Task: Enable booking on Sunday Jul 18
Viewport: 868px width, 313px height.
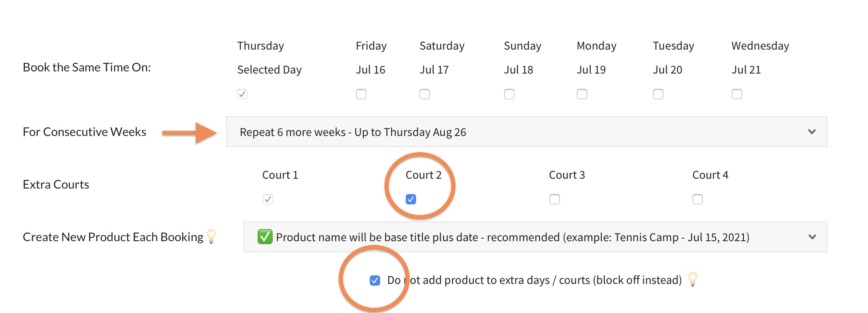Action: (x=509, y=94)
